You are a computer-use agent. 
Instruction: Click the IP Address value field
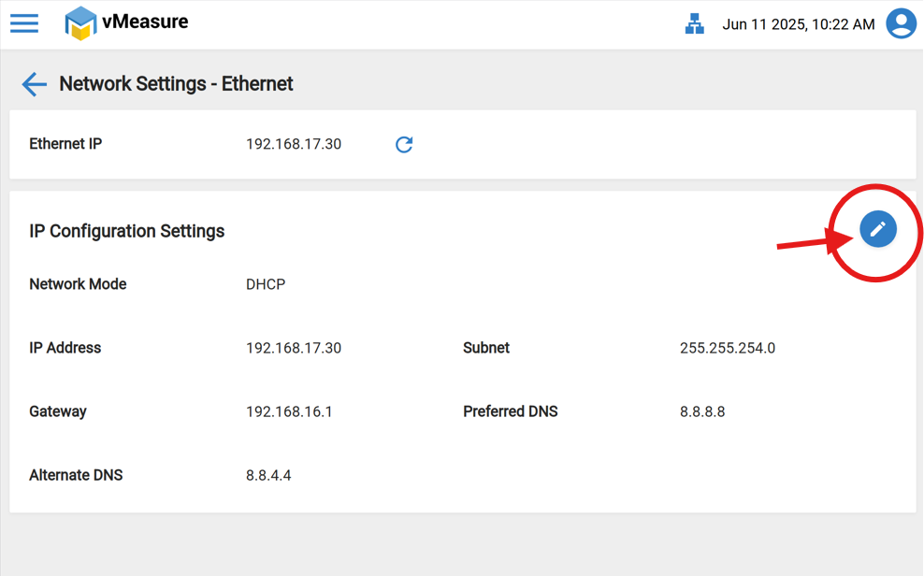point(294,348)
